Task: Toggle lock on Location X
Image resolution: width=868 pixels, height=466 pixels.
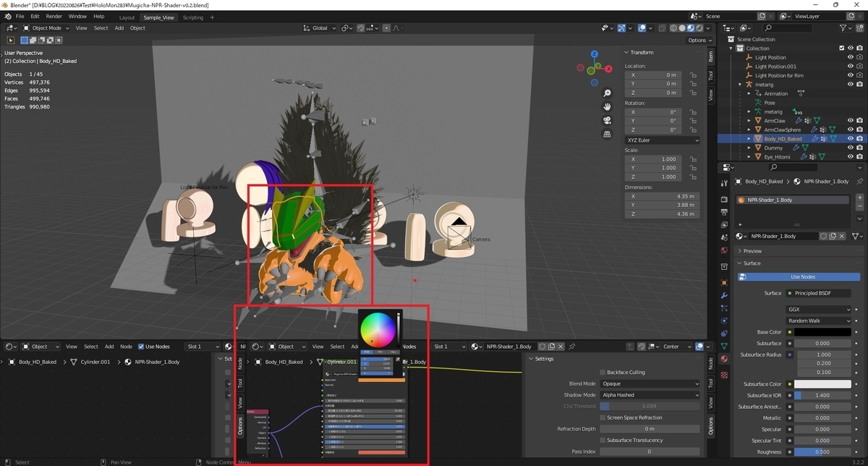Action: point(693,75)
